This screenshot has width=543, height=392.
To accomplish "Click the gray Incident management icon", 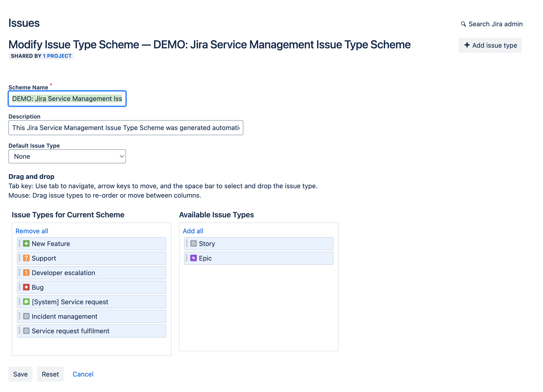I will (x=26, y=316).
